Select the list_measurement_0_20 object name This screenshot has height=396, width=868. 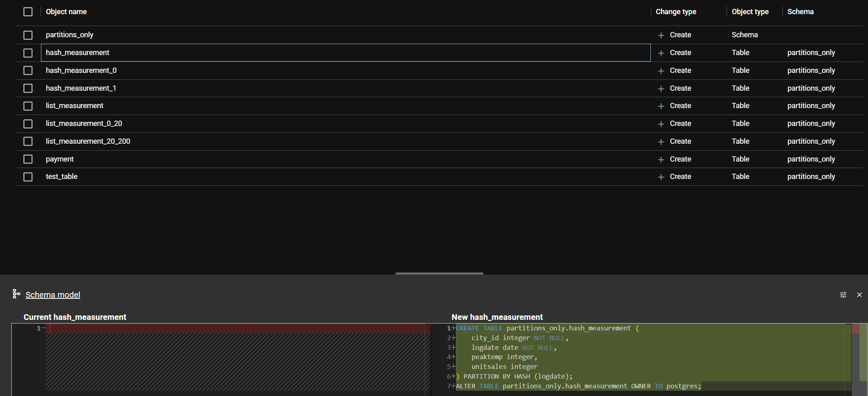pos(84,123)
